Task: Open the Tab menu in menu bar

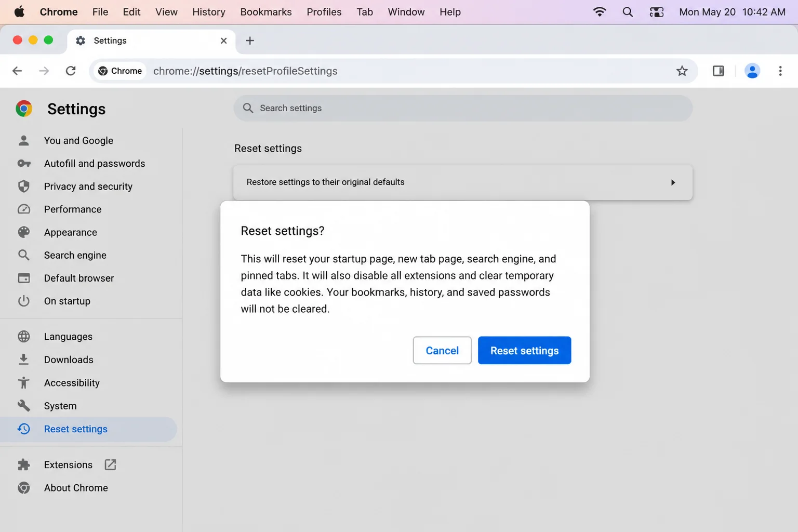Action: point(365,12)
